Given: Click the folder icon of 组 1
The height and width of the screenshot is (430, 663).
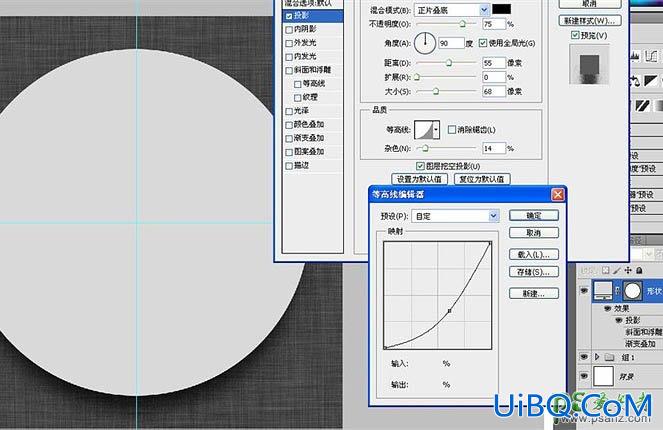Looking at the screenshot, I should tap(609, 358).
